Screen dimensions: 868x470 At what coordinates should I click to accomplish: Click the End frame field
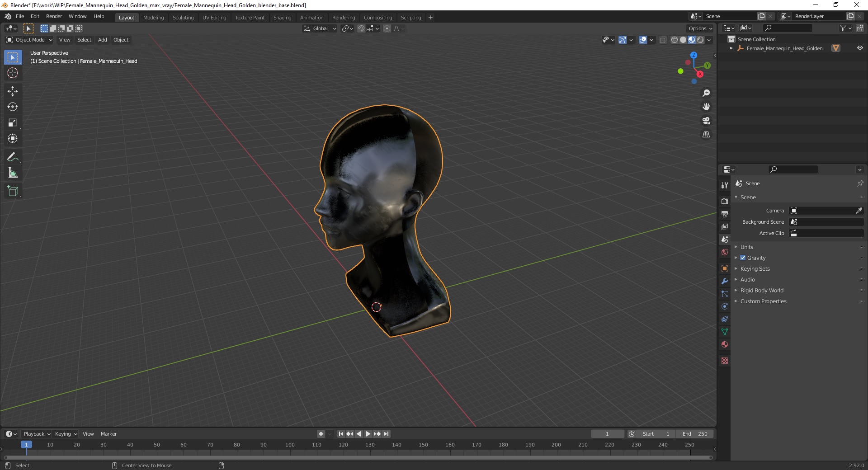(695, 434)
